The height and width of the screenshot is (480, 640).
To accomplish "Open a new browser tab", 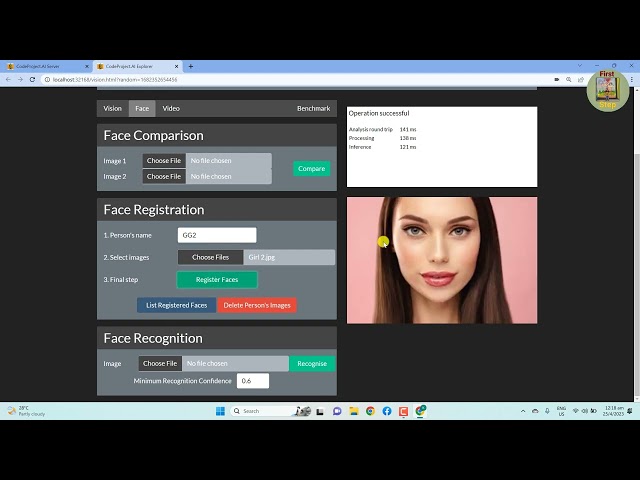I will click(191, 66).
